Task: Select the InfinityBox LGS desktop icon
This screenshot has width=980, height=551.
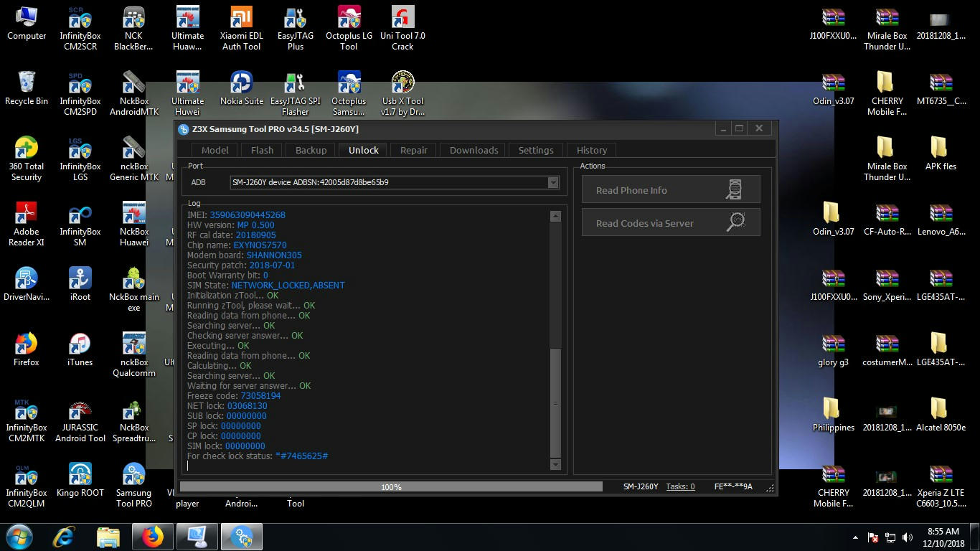Action: (80, 159)
